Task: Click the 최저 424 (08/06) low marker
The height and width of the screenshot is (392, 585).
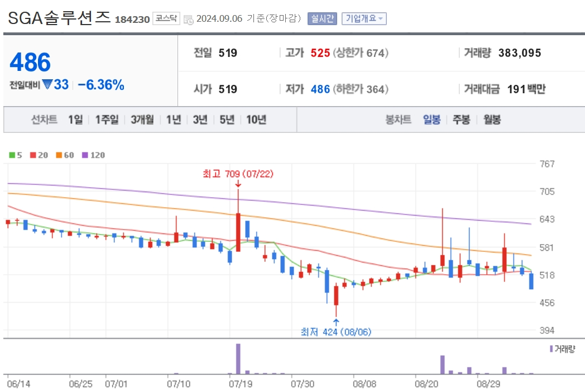Action: (336, 332)
